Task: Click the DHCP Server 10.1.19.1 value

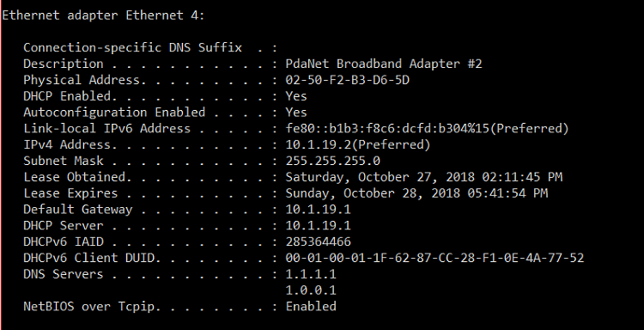Action: (318, 226)
